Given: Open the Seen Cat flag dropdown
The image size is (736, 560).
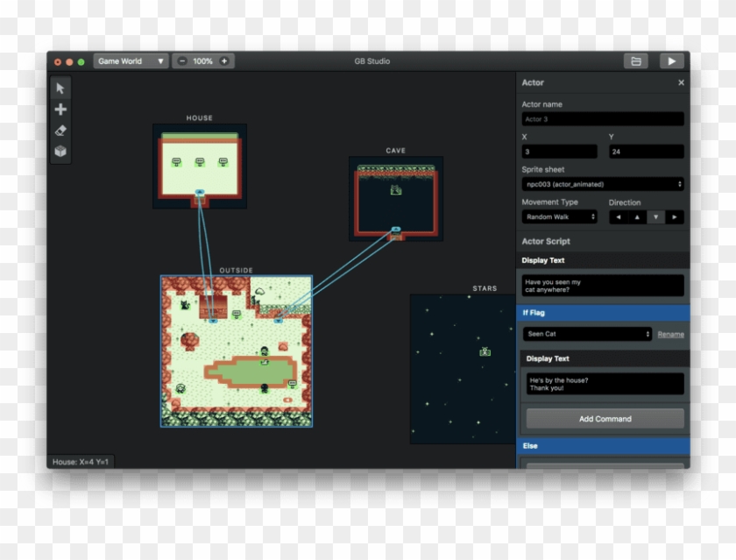Looking at the screenshot, I should coord(586,334).
